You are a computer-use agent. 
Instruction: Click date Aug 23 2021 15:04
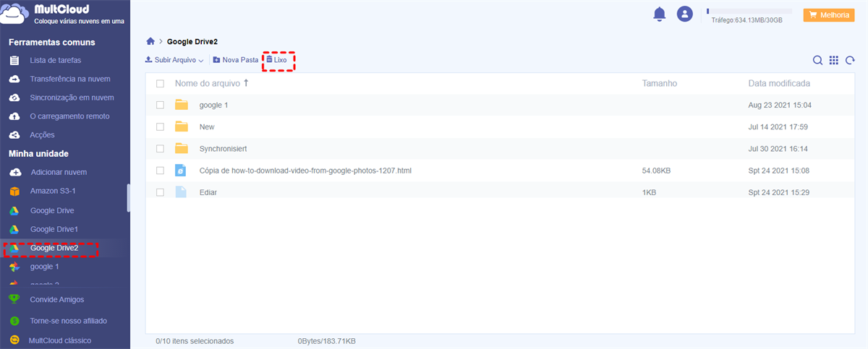pos(780,105)
